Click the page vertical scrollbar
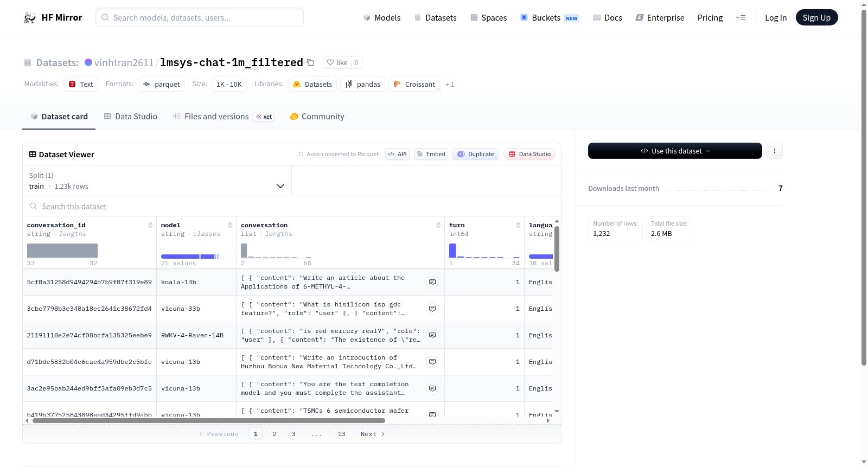 click(864, 188)
